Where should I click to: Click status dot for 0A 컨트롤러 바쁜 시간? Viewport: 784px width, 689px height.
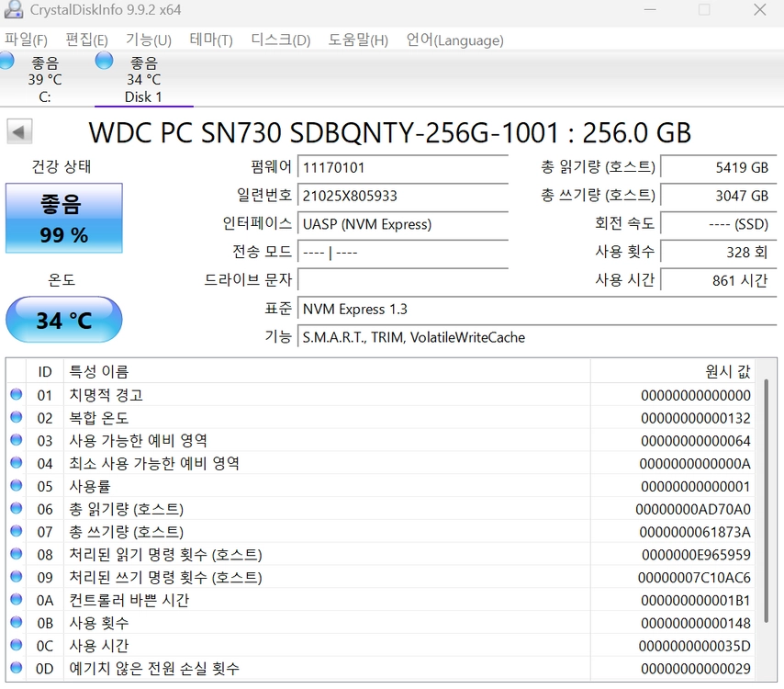click(17, 600)
